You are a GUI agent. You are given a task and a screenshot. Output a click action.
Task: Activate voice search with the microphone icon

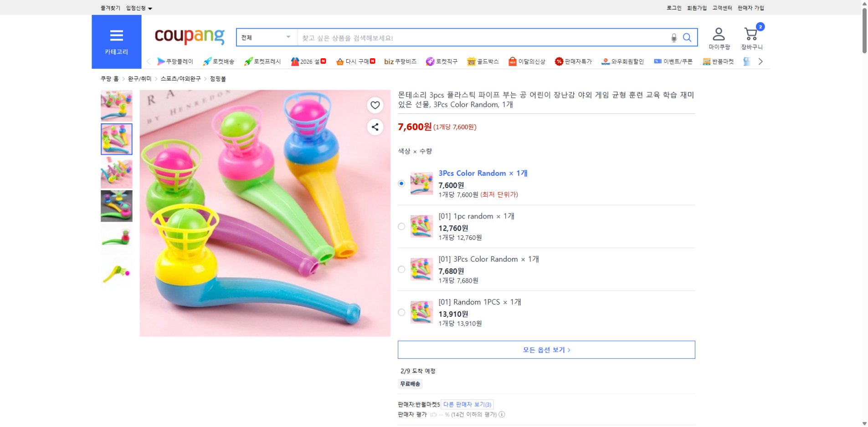coord(673,38)
